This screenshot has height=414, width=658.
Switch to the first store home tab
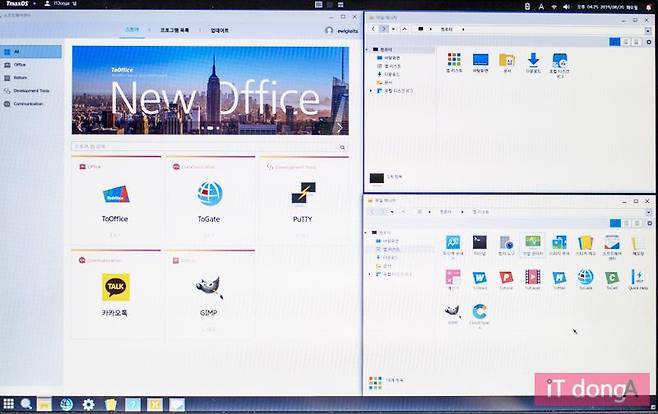[132, 30]
